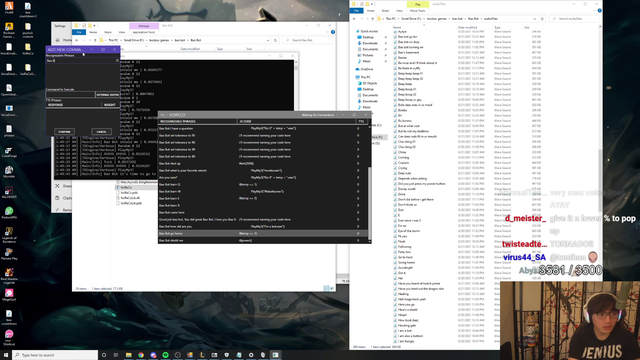Image resolution: width=640 pixels, height=360 pixels.
Task: Launch Chrome from the taskbar
Action: (x=140, y=355)
